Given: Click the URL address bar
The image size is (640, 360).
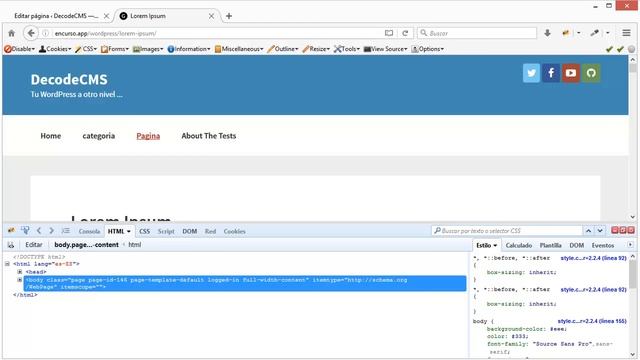Looking at the screenshot, I should (218, 33).
